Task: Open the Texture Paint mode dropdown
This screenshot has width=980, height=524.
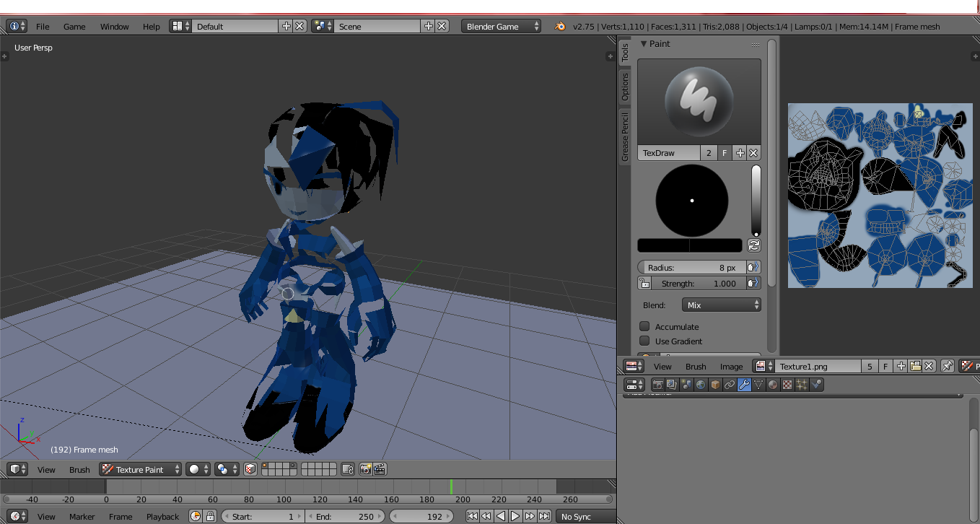Action: click(141, 469)
